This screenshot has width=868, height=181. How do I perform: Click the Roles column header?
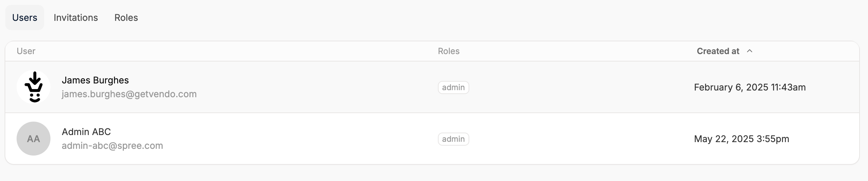coord(449,51)
